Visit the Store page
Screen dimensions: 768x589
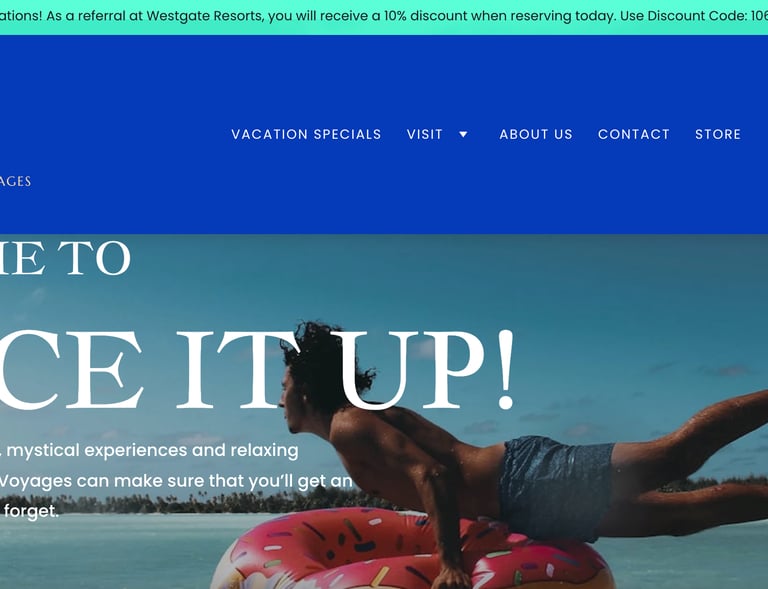[718, 134]
